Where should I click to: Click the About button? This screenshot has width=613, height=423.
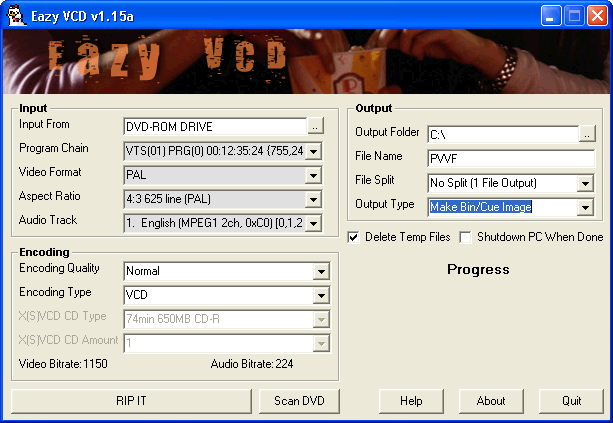pos(491,401)
